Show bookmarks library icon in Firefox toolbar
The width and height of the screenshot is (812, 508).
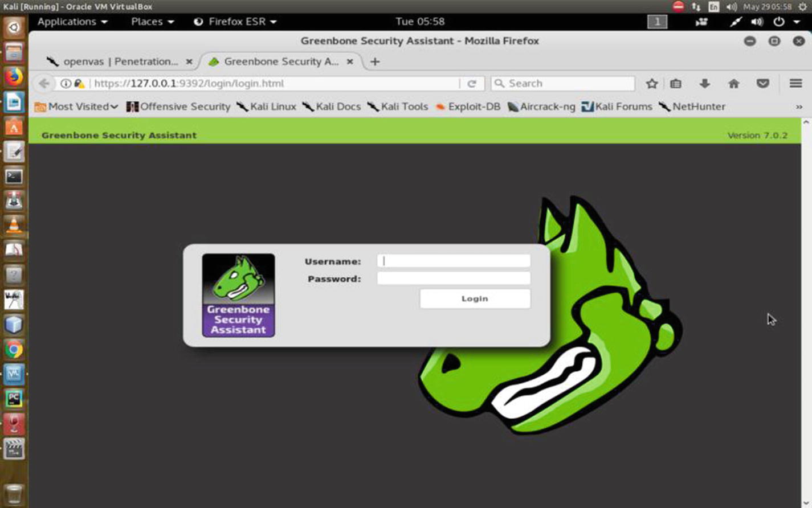[676, 84]
